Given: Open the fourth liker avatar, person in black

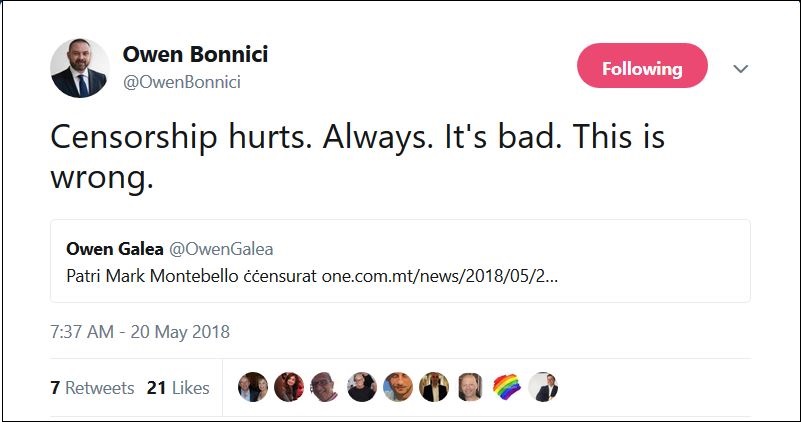Looking at the screenshot, I should point(361,387).
